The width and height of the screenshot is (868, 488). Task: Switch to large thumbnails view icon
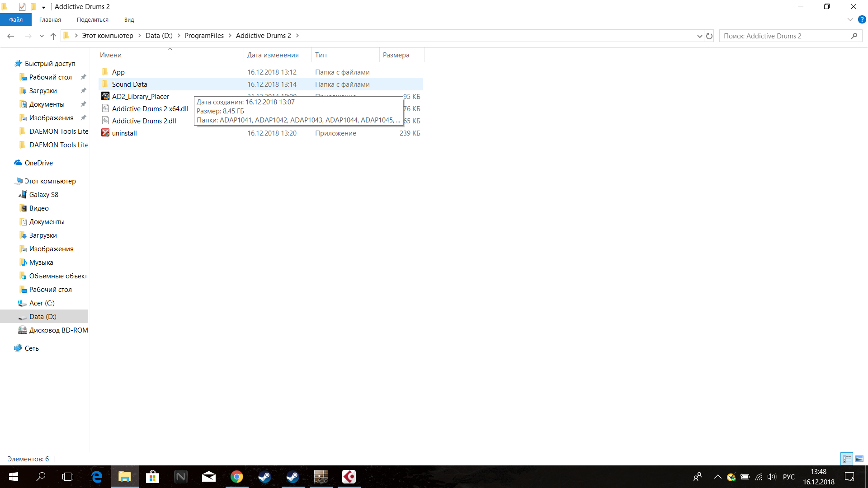click(859, 459)
